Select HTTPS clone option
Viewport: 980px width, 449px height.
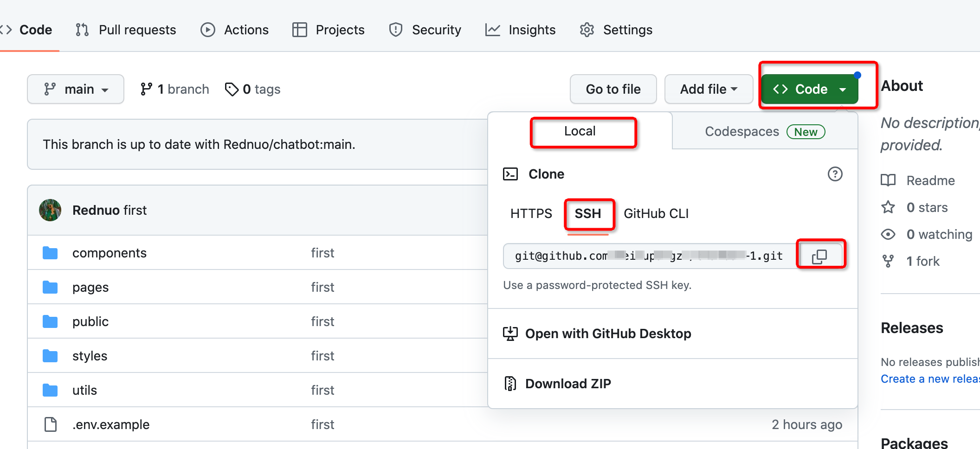531,213
